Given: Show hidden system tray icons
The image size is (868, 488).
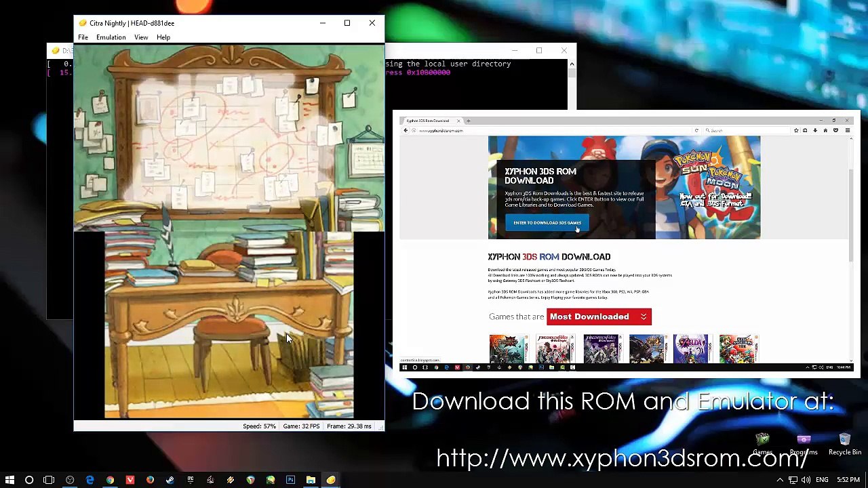Looking at the screenshot, I should 780,480.
